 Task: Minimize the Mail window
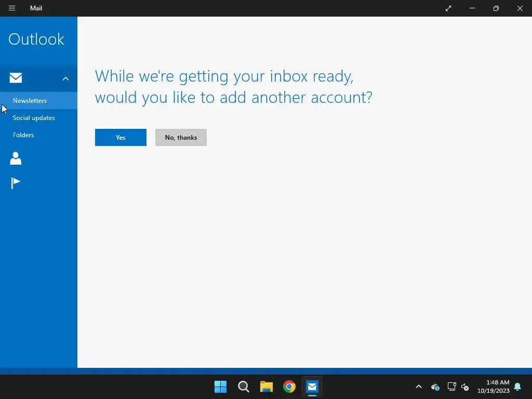(472, 8)
